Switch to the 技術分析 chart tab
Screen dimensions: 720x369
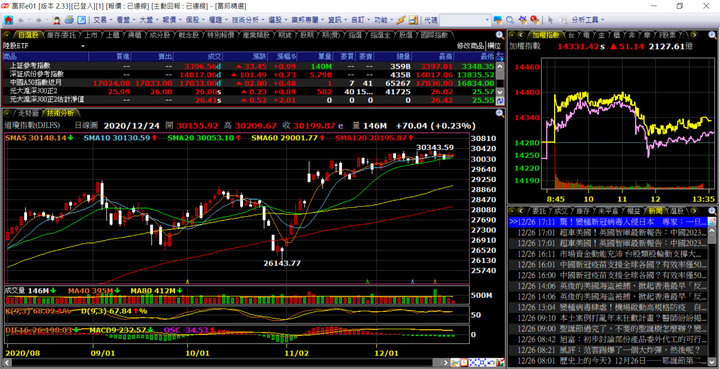pyautogui.click(x=62, y=113)
